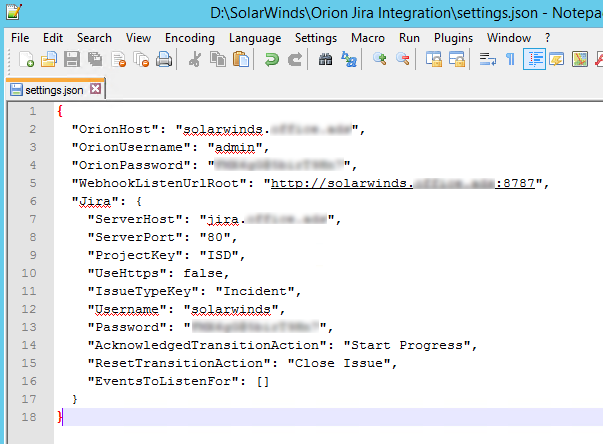This screenshot has height=444, width=603.
Task: Toggle the indent guide toolbar button
Action: pyautogui.click(x=534, y=60)
